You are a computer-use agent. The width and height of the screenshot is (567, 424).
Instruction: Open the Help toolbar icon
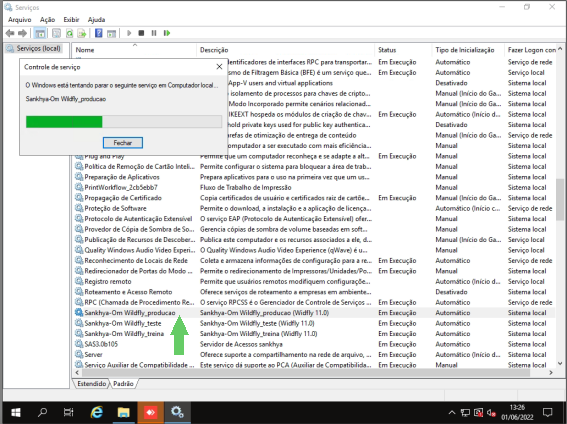pyautogui.click(x=98, y=33)
